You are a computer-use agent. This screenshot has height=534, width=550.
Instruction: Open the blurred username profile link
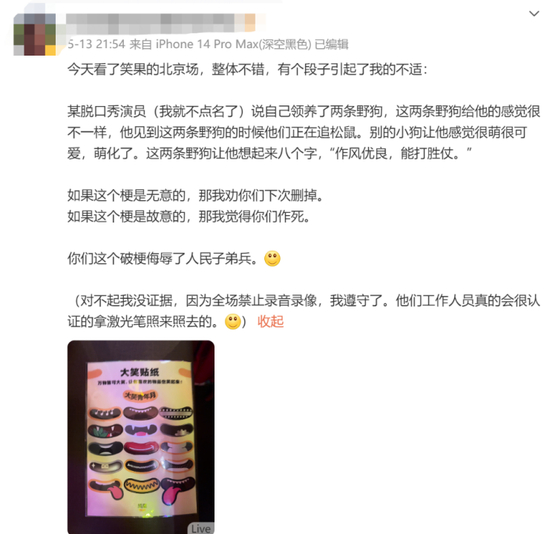coord(155,24)
